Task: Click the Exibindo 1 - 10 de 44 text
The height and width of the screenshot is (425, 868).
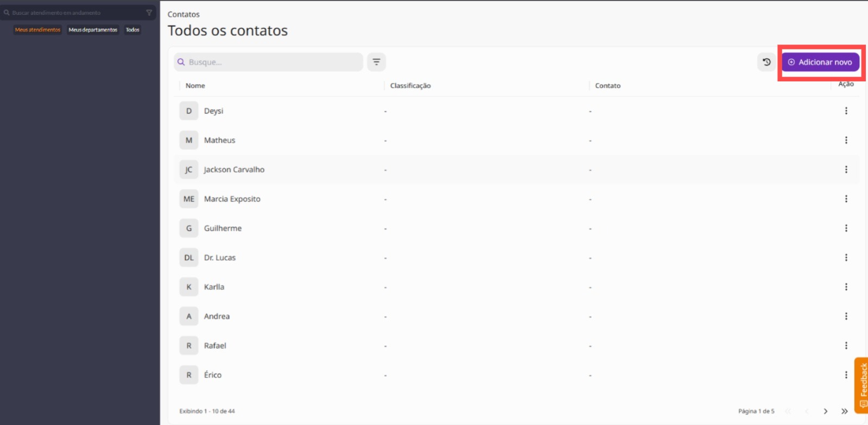Action: click(x=207, y=411)
